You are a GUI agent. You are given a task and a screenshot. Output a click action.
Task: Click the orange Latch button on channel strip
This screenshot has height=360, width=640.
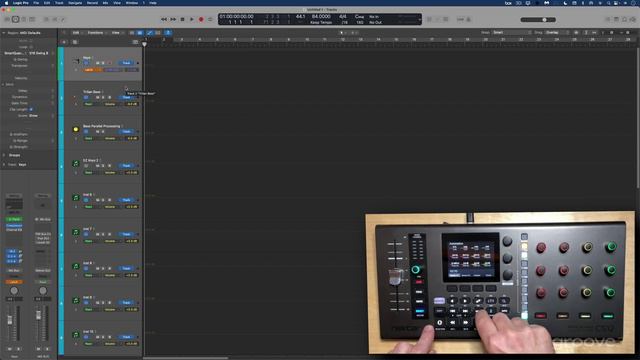tap(14, 282)
